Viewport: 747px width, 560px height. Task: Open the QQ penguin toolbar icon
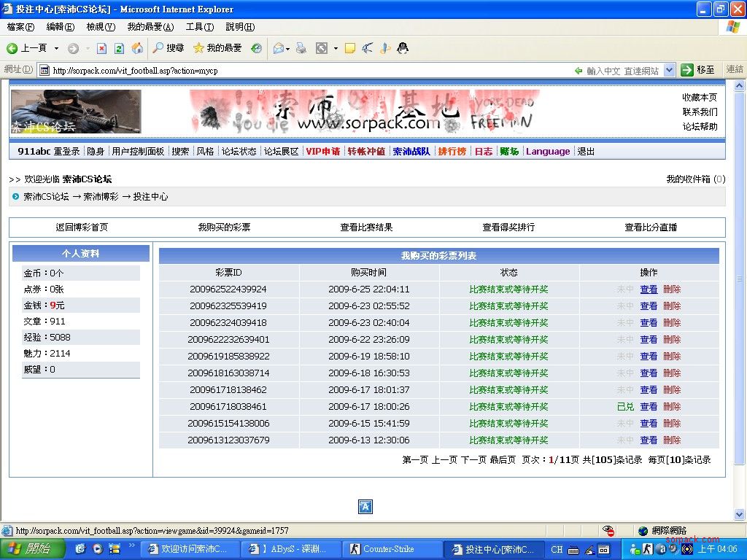(x=402, y=48)
